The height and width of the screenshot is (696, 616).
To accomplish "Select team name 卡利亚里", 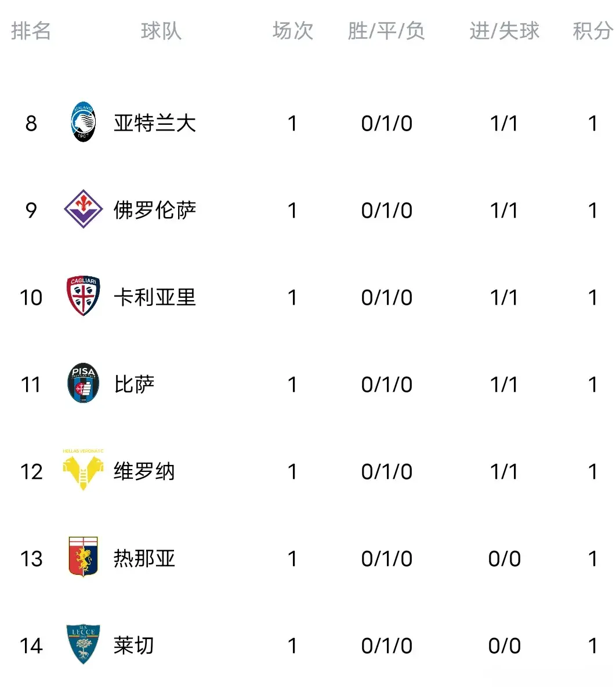I will [155, 297].
